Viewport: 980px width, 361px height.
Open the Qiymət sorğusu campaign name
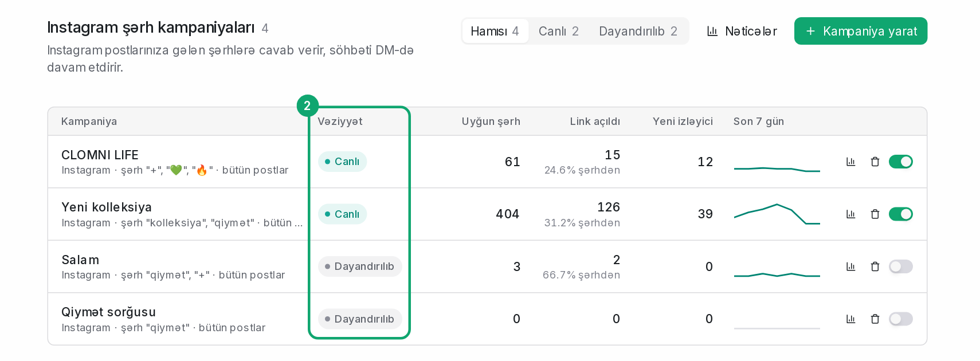point(108,312)
